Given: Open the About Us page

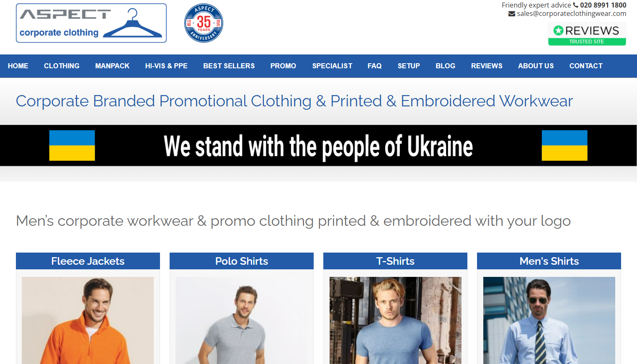Looking at the screenshot, I should (x=536, y=66).
